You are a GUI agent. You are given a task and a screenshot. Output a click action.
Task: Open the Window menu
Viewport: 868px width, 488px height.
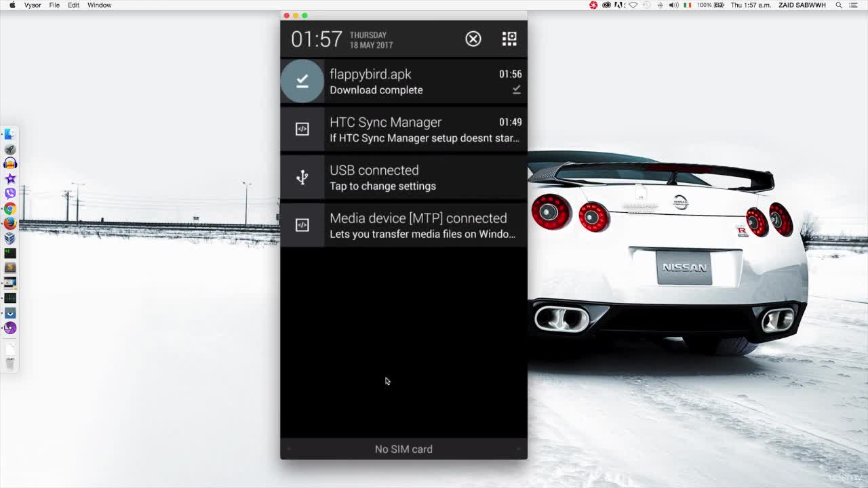point(99,5)
